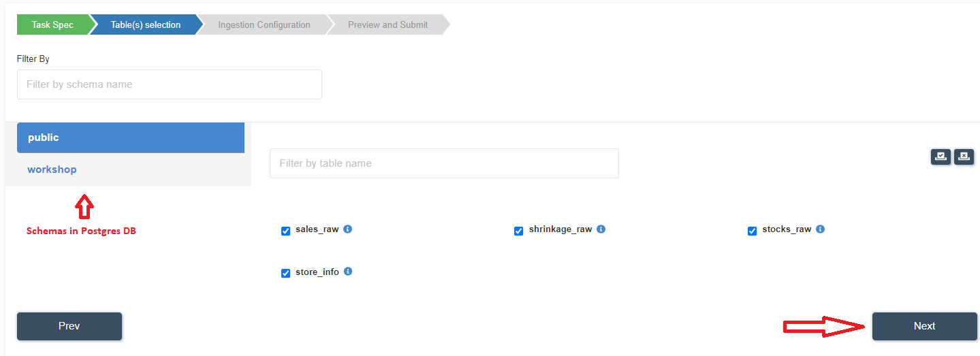Uncheck the shrinkage_raw table checkbox
Viewport: 980px width, 356px height.
coord(519,231)
